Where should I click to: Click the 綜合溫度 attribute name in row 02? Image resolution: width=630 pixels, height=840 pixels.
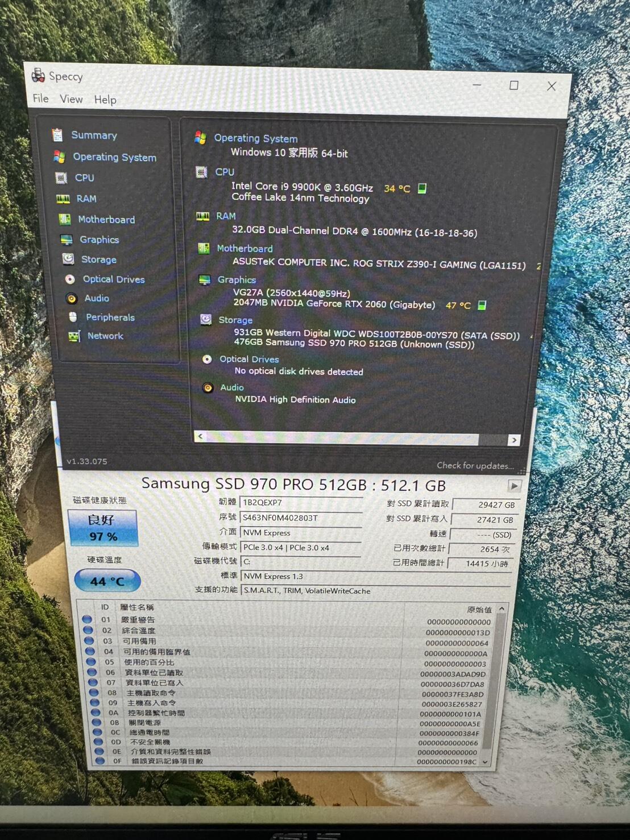click(x=139, y=630)
